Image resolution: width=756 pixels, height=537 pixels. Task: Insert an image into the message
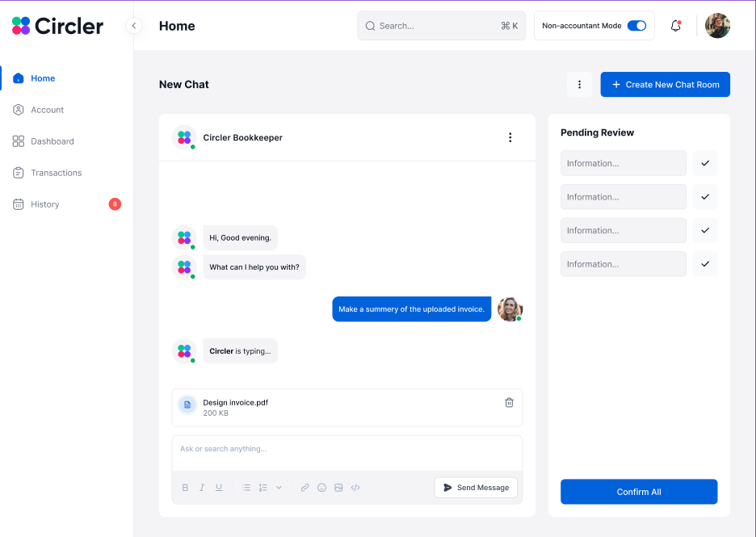click(338, 487)
